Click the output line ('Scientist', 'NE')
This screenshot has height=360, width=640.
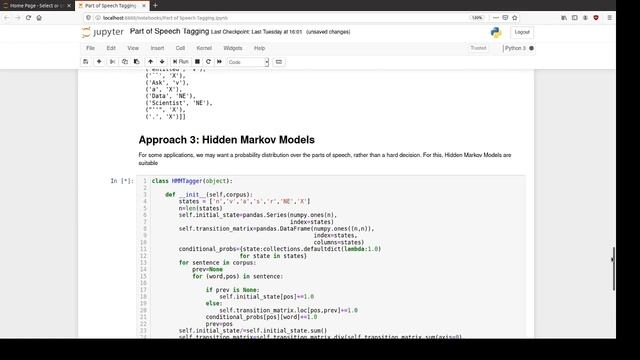pyautogui.click(x=179, y=103)
